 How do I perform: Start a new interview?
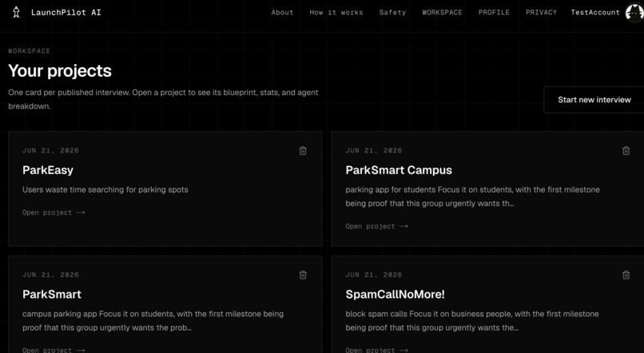click(594, 100)
